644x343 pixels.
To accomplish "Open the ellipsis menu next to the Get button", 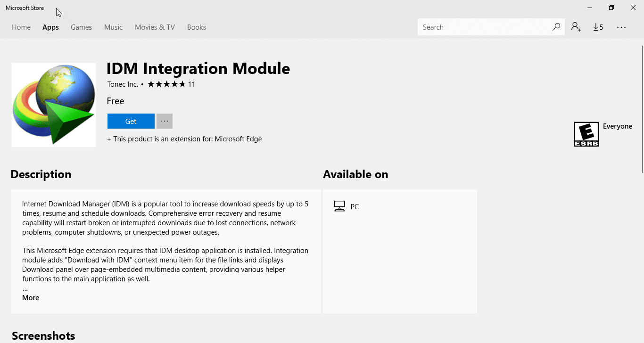I will tap(164, 121).
